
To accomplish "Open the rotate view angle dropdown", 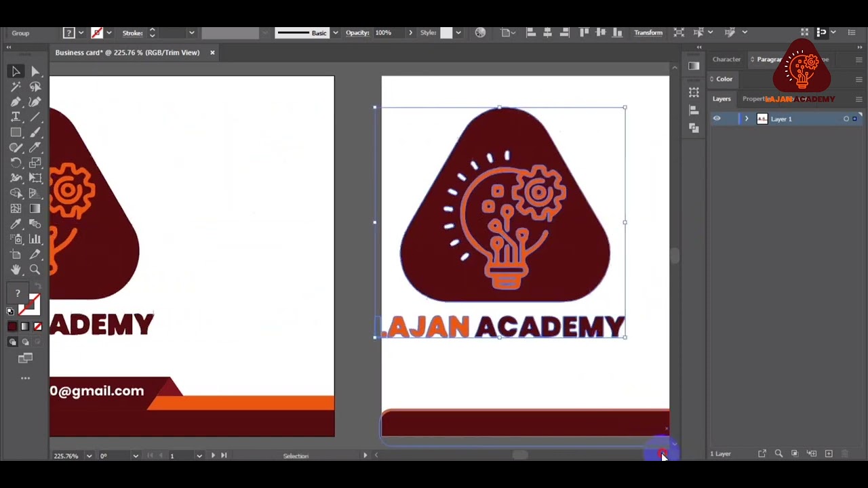I will coord(136,455).
